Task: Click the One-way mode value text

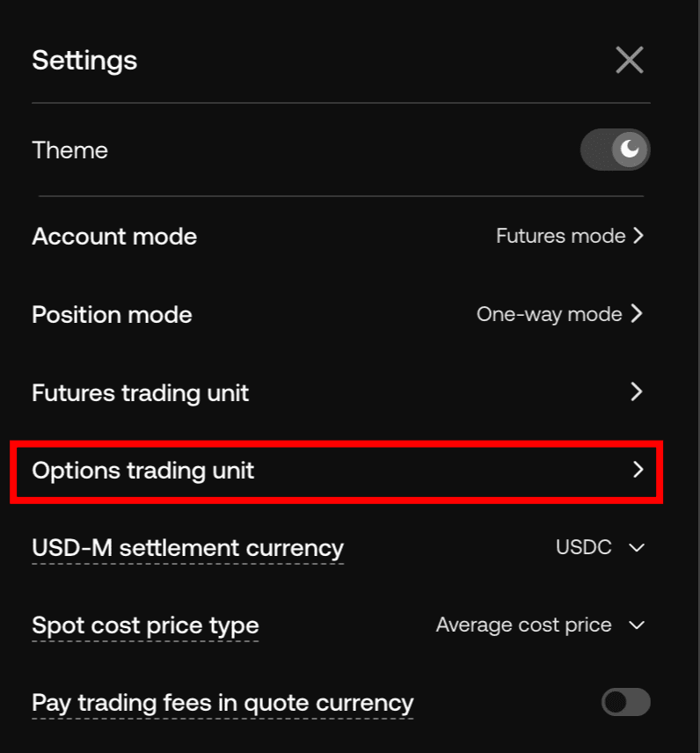Action: point(549,314)
